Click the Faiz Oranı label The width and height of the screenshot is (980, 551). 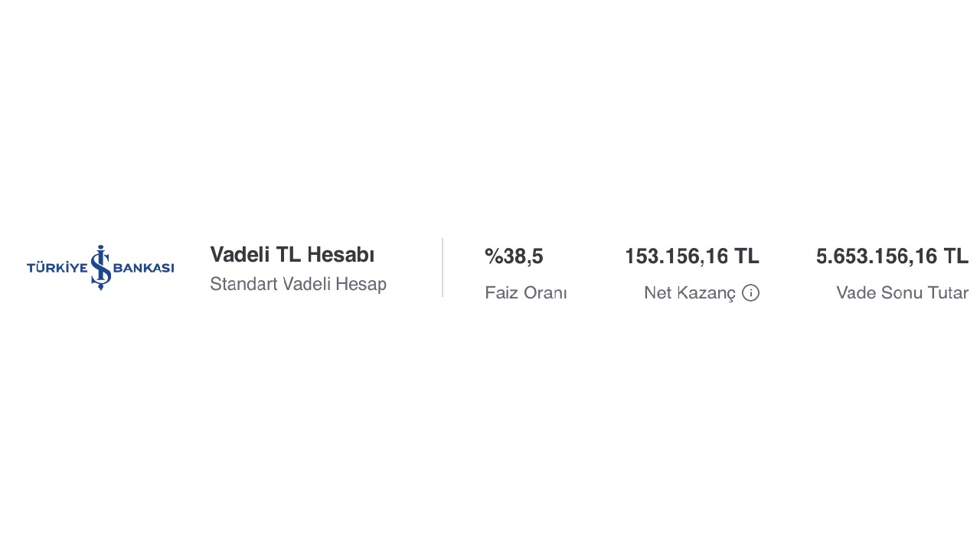(x=526, y=292)
